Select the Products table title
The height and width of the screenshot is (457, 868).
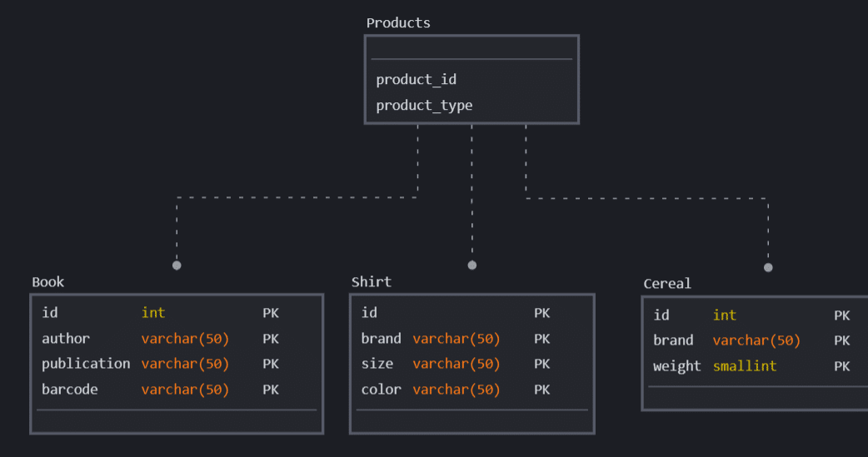click(x=398, y=23)
